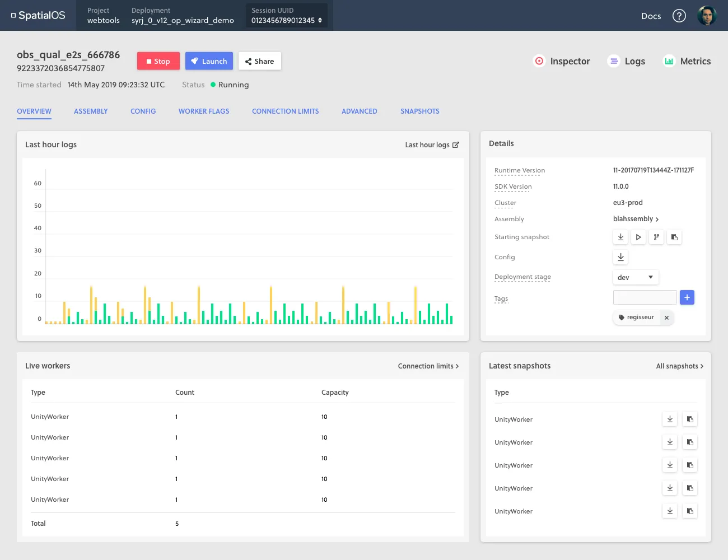Copy the last UnityWorker snapshot in the list

pos(690,511)
